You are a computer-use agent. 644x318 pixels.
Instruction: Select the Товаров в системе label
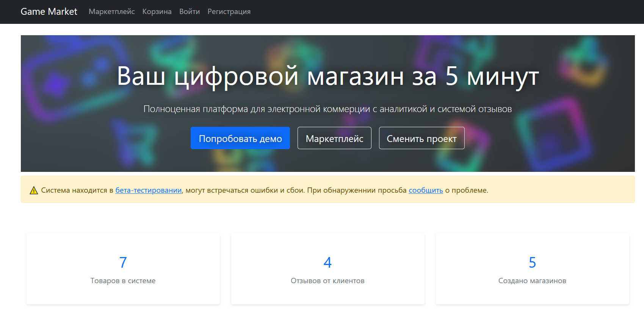123,281
